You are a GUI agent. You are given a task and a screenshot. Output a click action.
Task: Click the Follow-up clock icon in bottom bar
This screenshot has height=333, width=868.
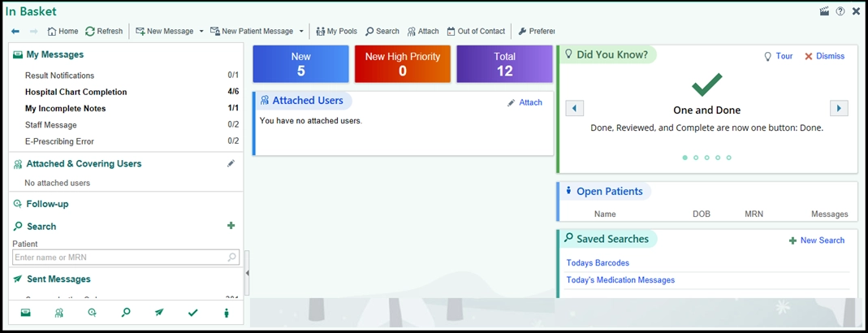tap(92, 313)
